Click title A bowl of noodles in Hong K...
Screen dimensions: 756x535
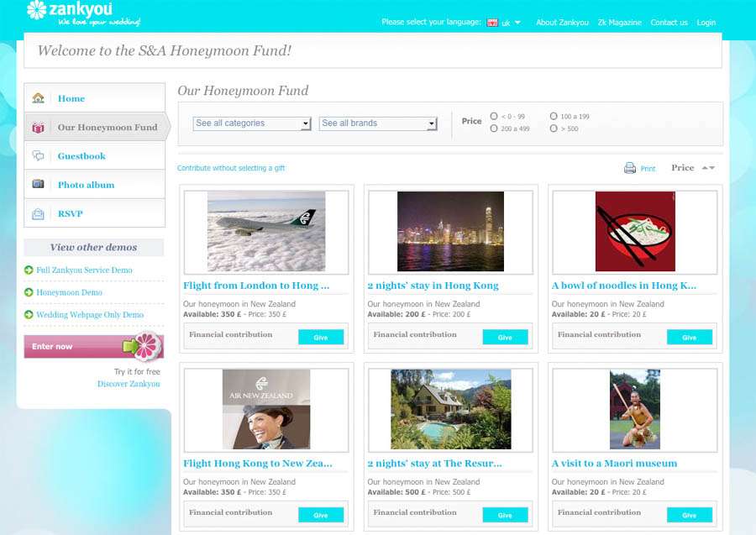point(624,286)
